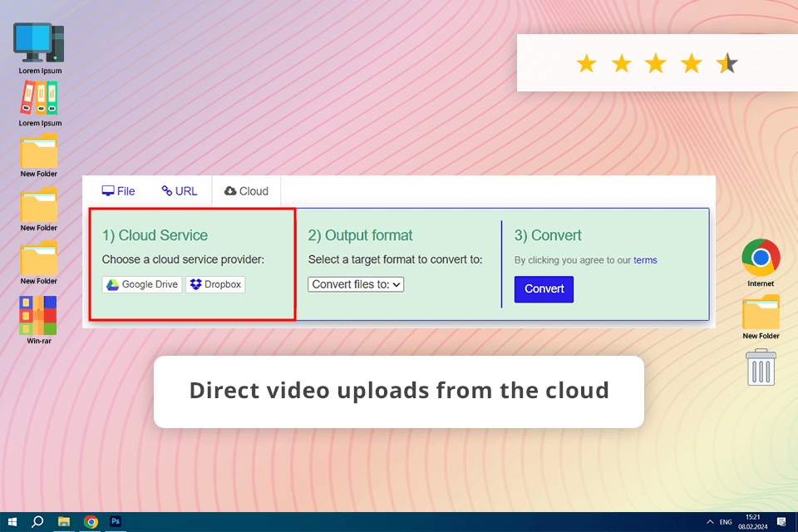Click the third rating star
The width and height of the screenshot is (798, 532).
point(656,64)
